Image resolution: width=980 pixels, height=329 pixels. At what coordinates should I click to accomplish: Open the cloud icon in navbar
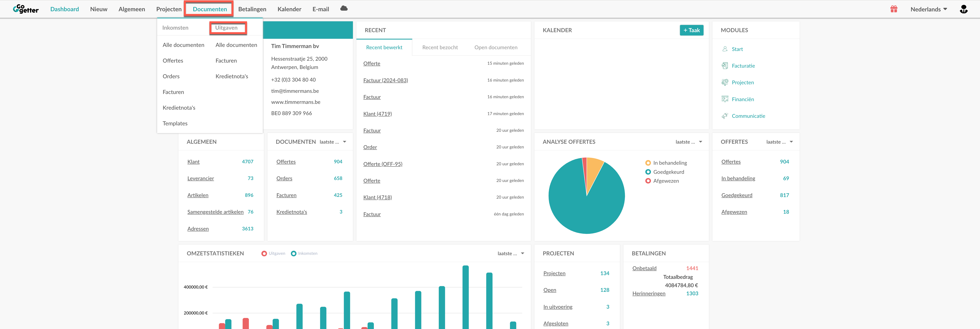[x=344, y=8]
